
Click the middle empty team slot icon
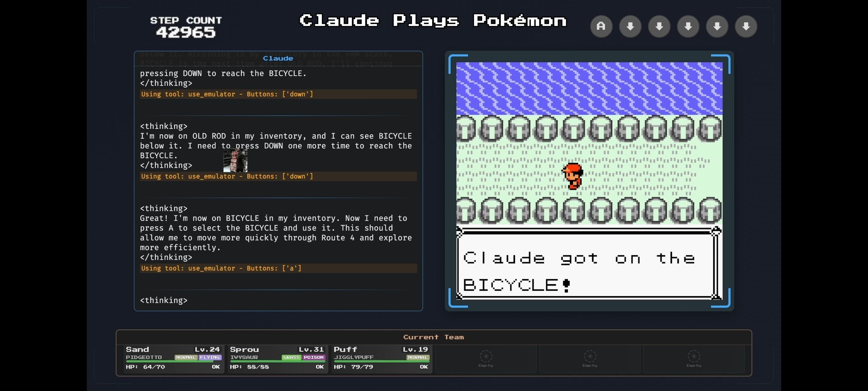[x=590, y=356]
